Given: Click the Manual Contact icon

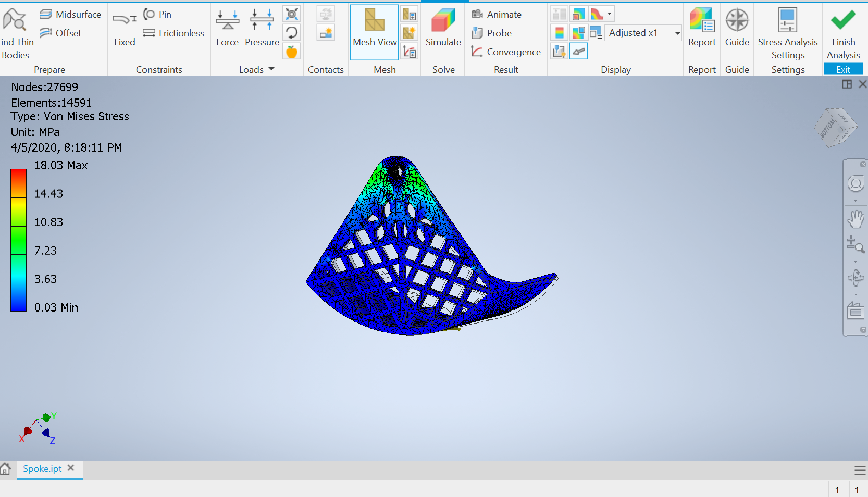Looking at the screenshot, I should [326, 33].
